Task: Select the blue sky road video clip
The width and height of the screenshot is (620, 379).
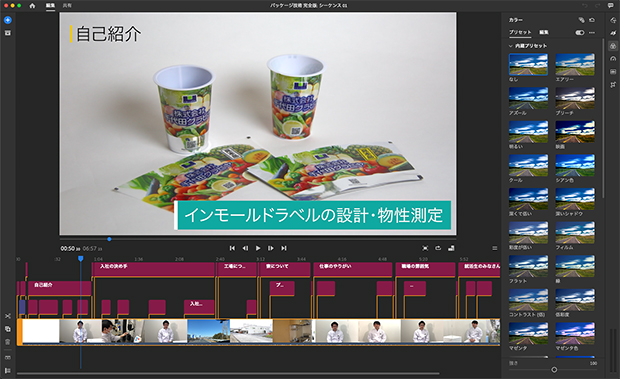Action: point(208,331)
